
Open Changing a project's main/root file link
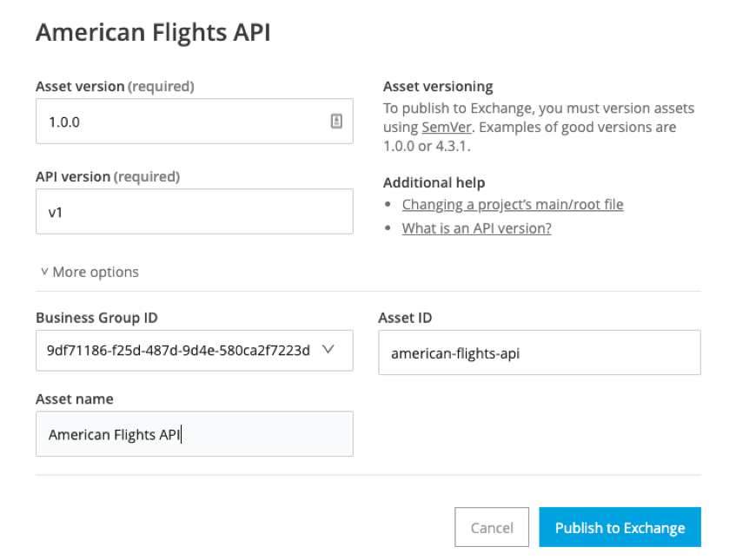[513, 205]
